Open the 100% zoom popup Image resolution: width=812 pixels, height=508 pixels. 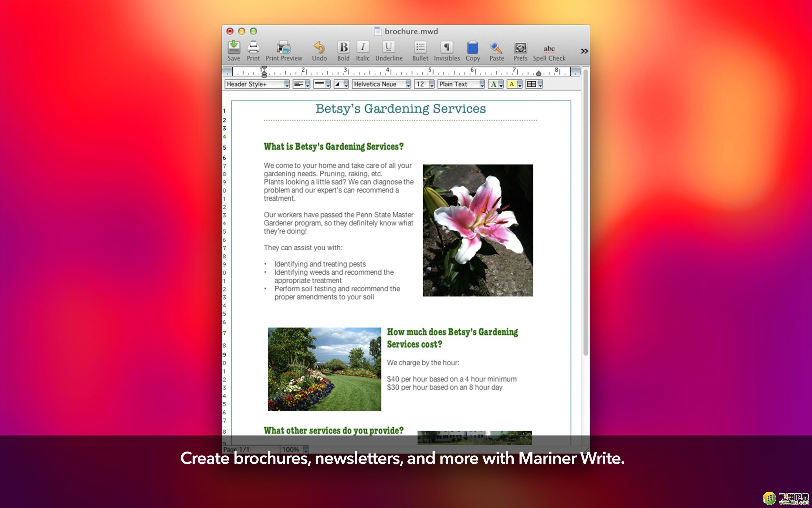[x=294, y=450]
